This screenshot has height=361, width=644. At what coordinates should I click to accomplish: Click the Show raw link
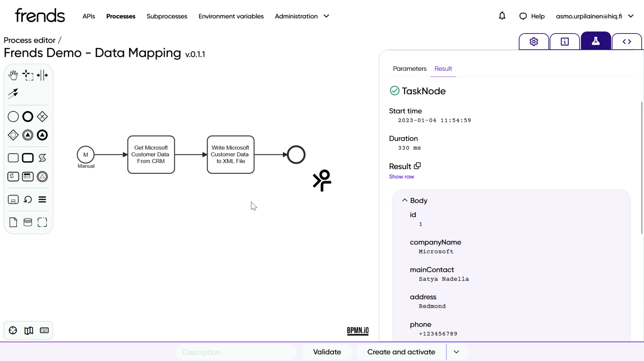tap(401, 177)
